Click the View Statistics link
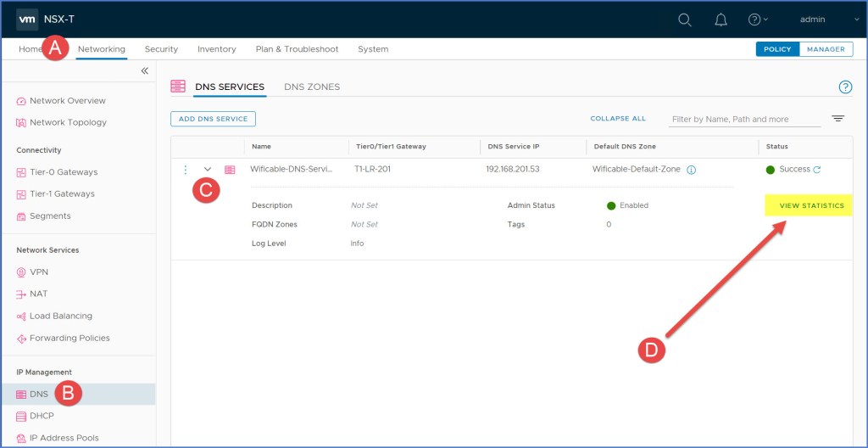The width and height of the screenshot is (868, 448). [x=811, y=205]
